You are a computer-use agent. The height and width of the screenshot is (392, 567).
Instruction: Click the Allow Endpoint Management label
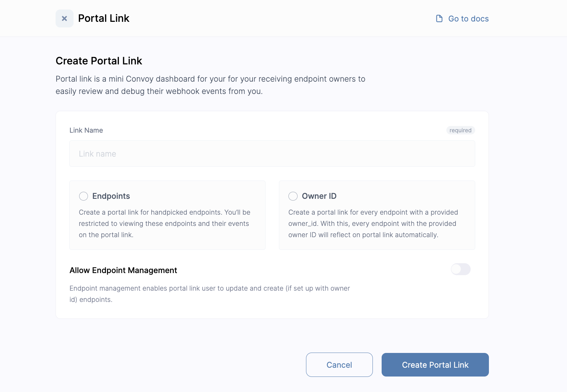pos(123,270)
